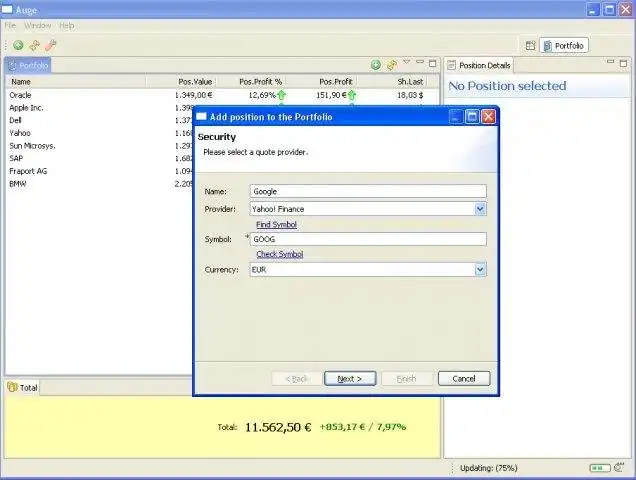Click the Updating: (75%) status text
This screenshot has height=480, width=636.
[489, 468]
